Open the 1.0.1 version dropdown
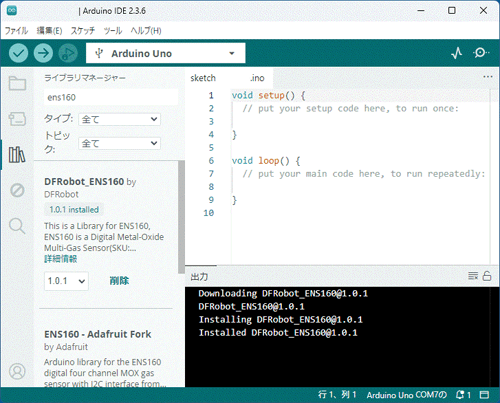This screenshot has width=500, height=403. tap(66, 281)
